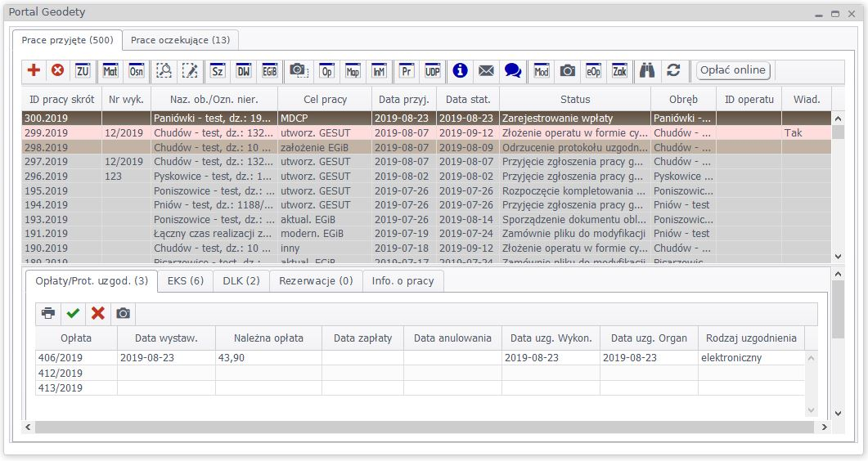Refresh the list with the circular arrows icon
868x461 pixels.
[x=673, y=70]
